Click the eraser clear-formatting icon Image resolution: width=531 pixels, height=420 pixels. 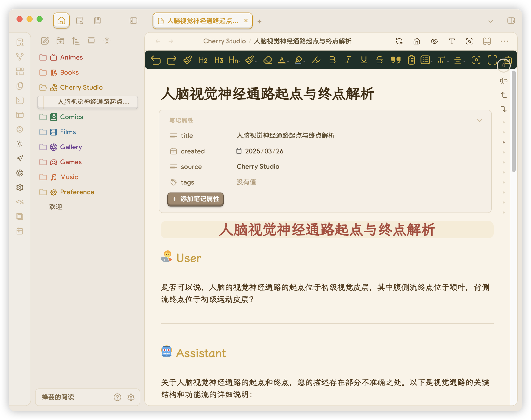point(268,60)
